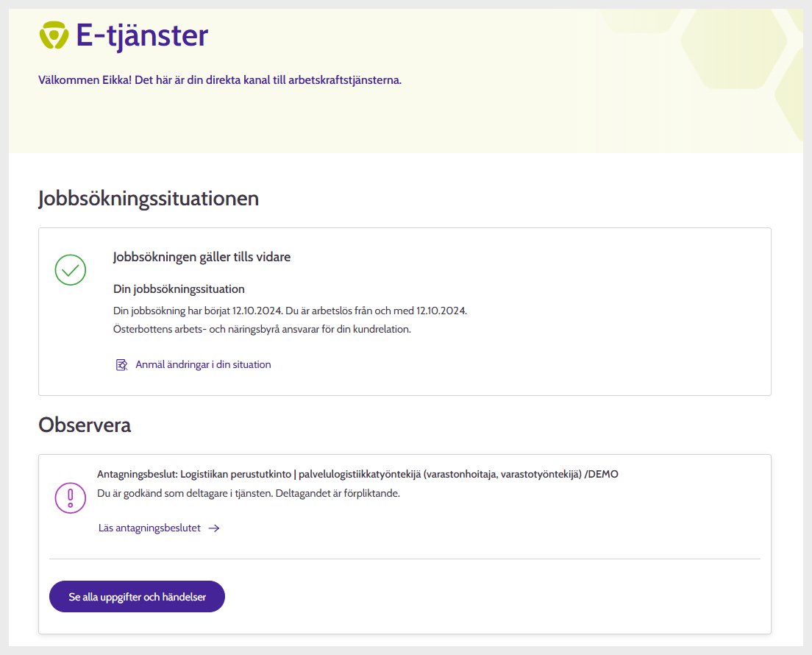
Task: Click the divider line above the purple button
Action: [405, 559]
